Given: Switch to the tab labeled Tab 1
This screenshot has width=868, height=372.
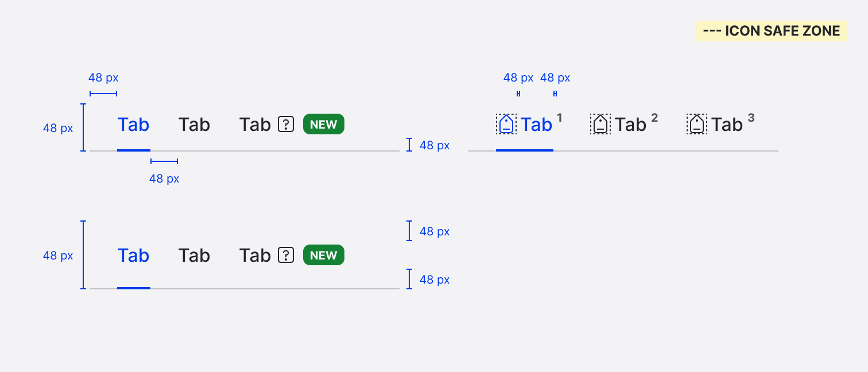Looking at the screenshot, I should 536,125.
